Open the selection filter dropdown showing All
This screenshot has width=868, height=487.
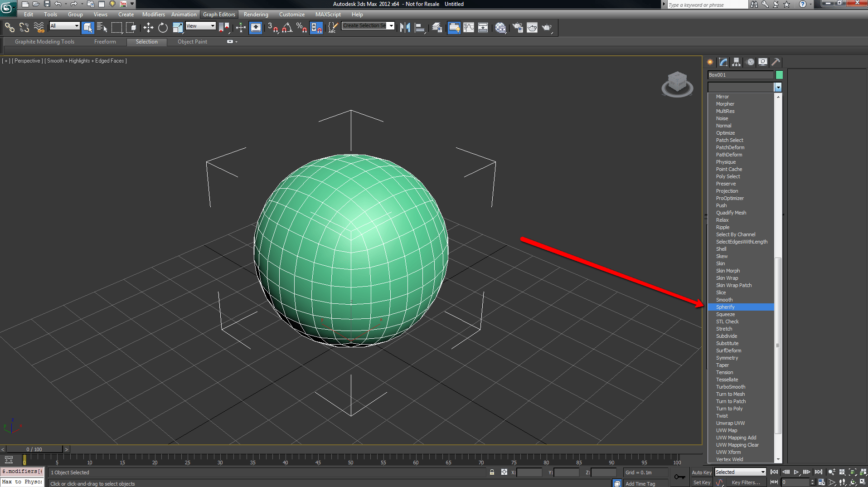pos(64,26)
